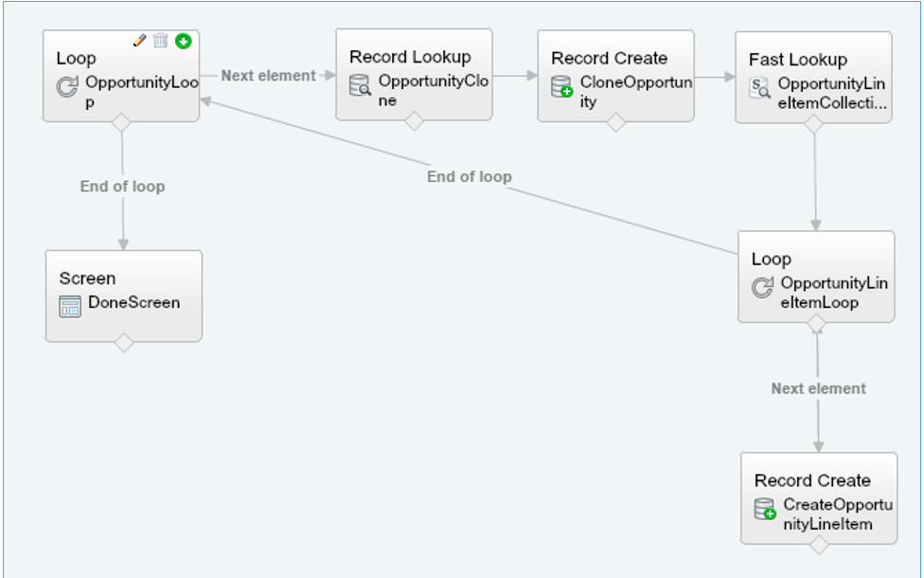Click the diamond connector under Record Lookup
Viewport: 924px width, 578px height.
point(414,120)
